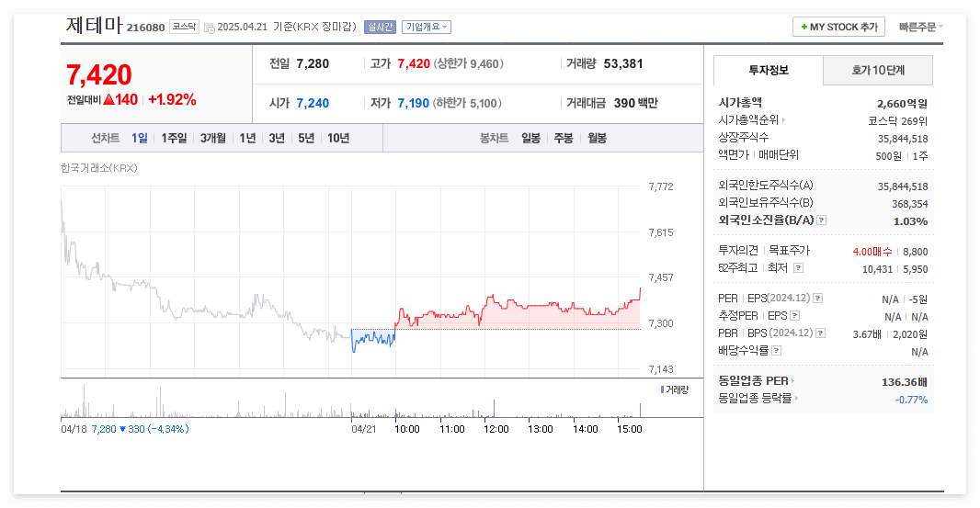Click the 한국거래소(KRX) chart label
The width and height of the screenshot is (980, 508).
[98, 167]
